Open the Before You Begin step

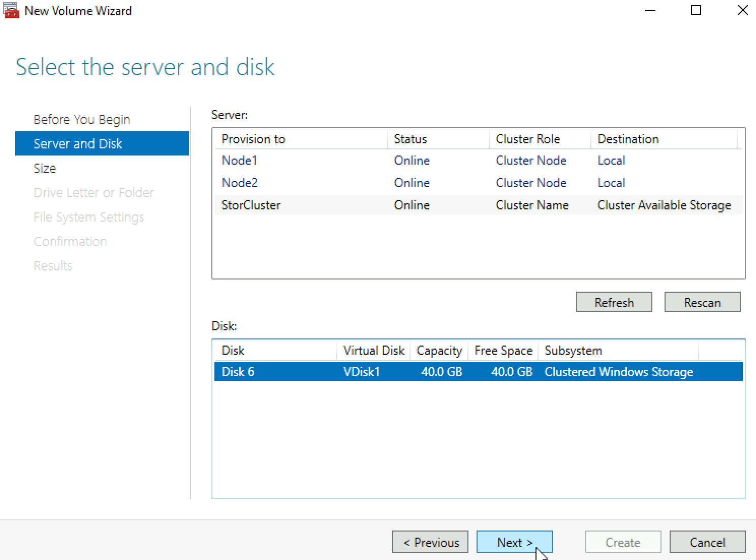point(82,119)
